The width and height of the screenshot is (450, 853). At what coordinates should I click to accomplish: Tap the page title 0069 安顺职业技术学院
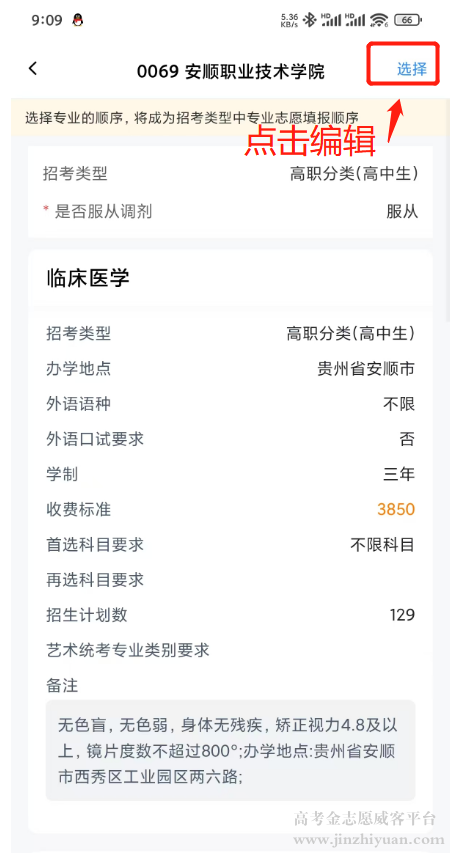click(230, 71)
